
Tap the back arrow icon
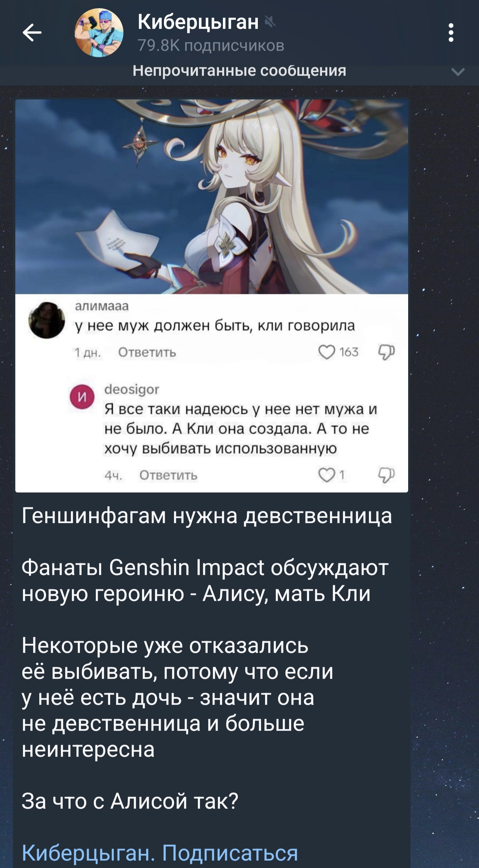point(32,33)
